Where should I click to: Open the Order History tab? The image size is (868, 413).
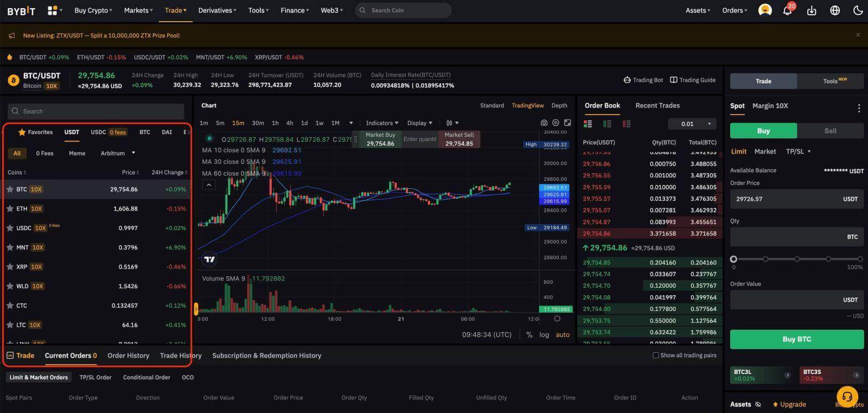click(x=128, y=355)
